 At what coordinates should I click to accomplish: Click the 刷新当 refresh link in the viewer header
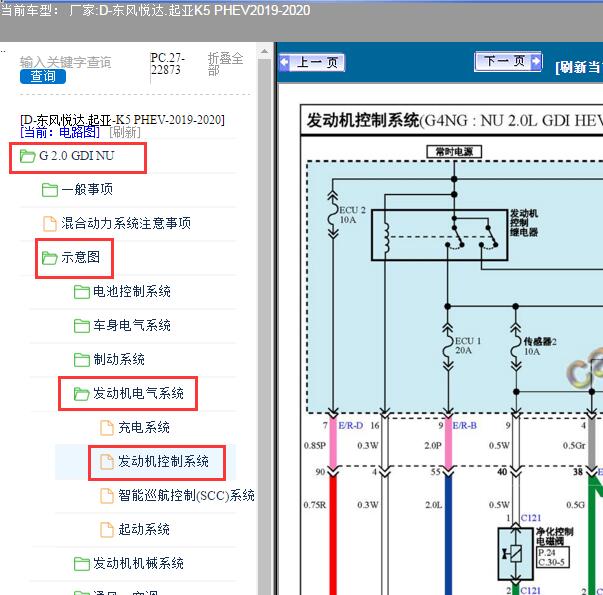click(578, 67)
